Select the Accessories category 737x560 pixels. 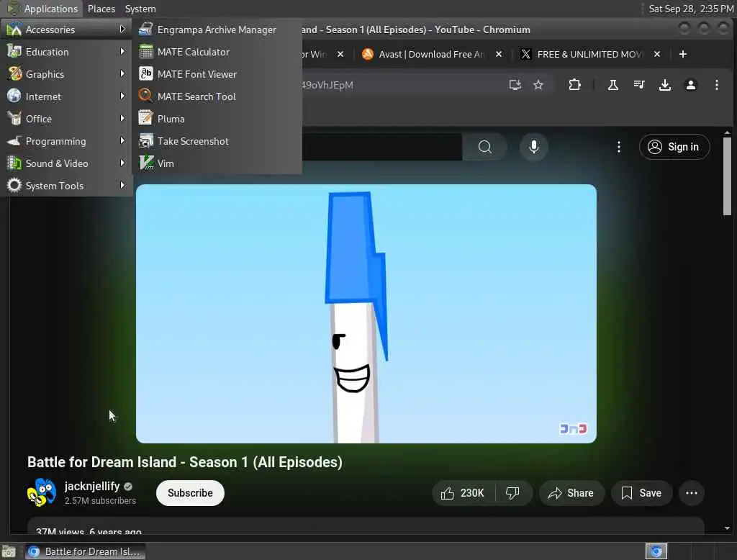66,30
